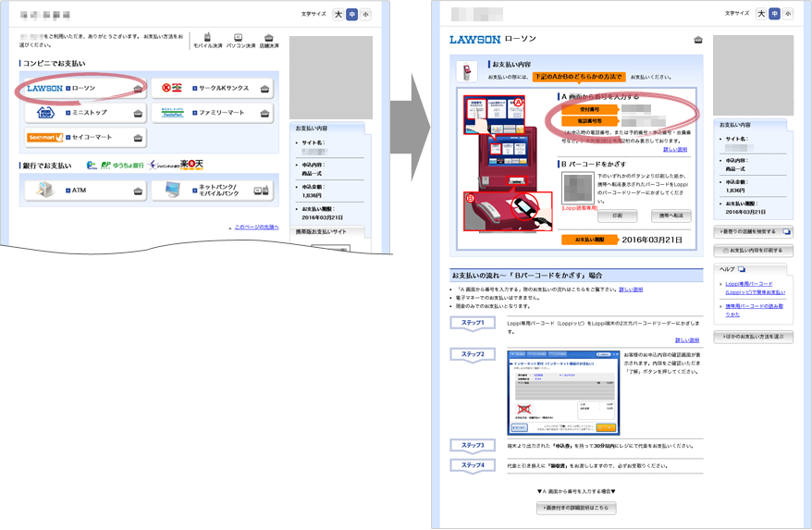Set text size to 中 on left page

click(352, 15)
